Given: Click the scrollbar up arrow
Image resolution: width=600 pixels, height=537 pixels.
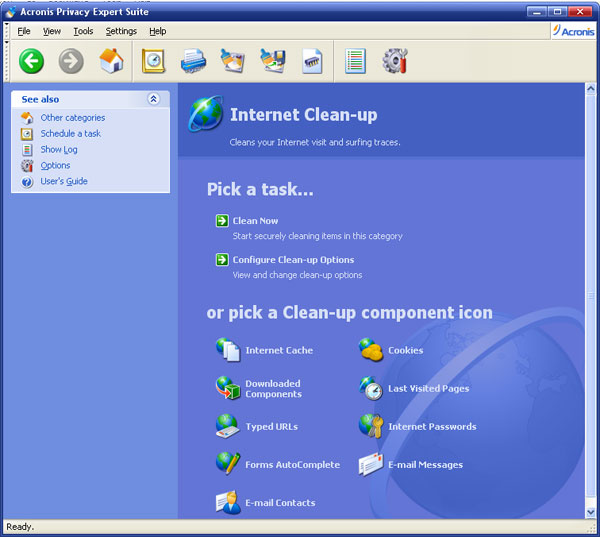Looking at the screenshot, I should (x=590, y=89).
